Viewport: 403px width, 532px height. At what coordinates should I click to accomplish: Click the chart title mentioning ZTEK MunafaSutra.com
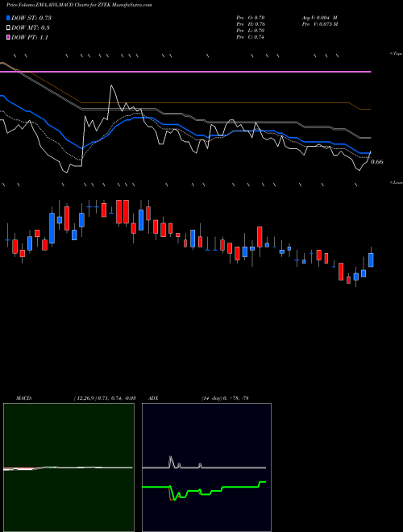click(x=79, y=5)
